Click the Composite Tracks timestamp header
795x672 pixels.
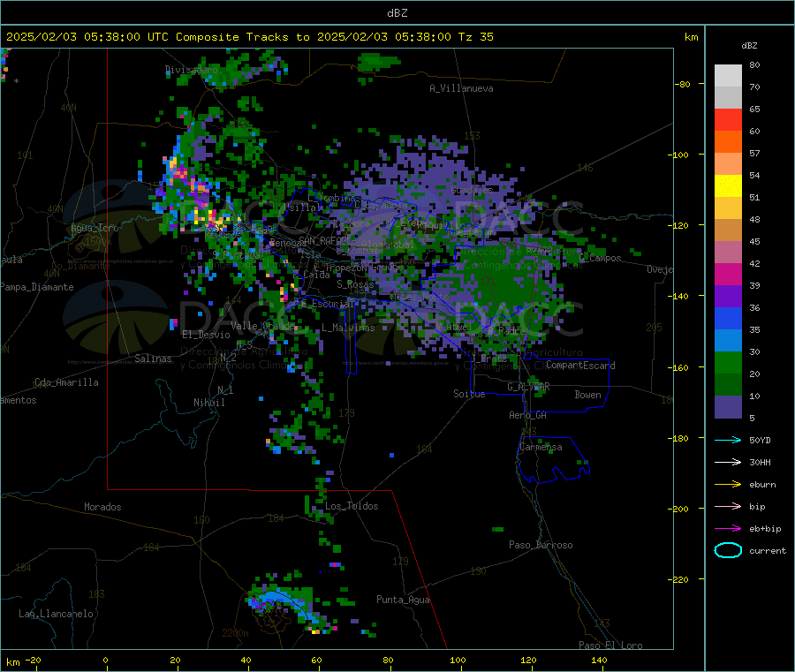tap(250, 37)
